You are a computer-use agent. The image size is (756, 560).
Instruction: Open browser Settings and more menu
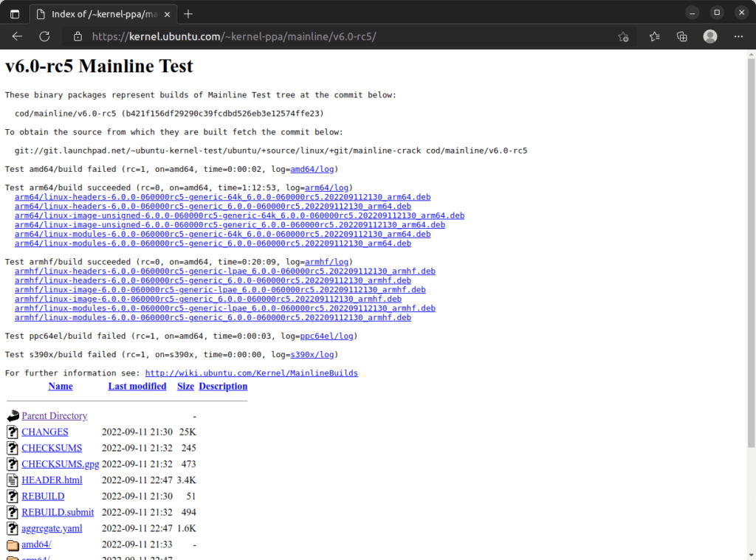[x=738, y=37]
